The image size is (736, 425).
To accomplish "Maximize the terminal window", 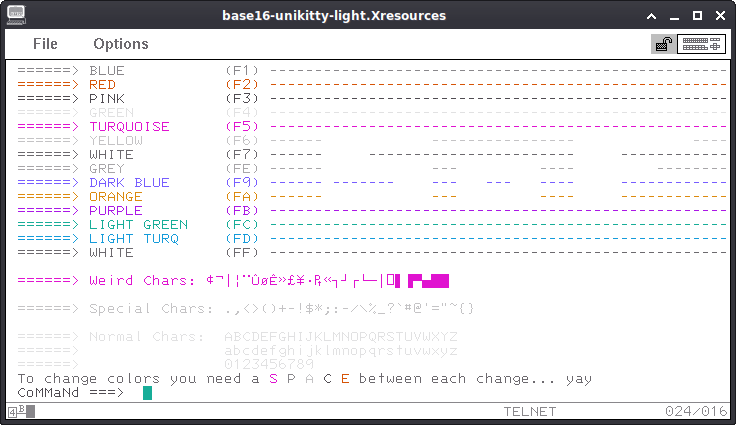I will pyautogui.click(x=698, y=16).
